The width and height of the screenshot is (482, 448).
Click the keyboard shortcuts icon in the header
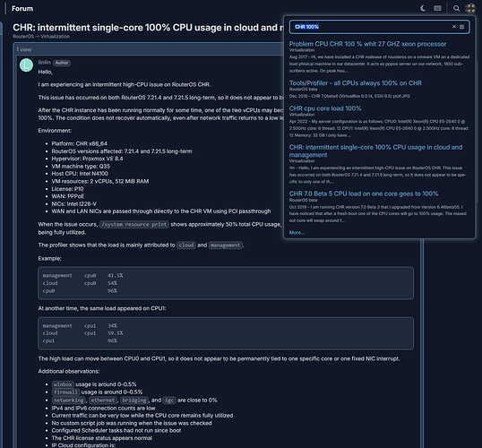pyautogui.click(x=437, y=8)
